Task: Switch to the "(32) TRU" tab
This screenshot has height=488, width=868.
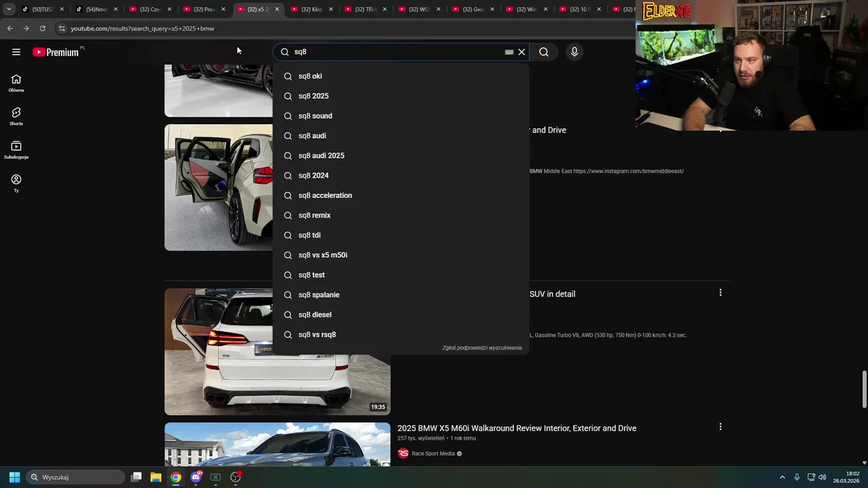Action: tap(365, 9)
